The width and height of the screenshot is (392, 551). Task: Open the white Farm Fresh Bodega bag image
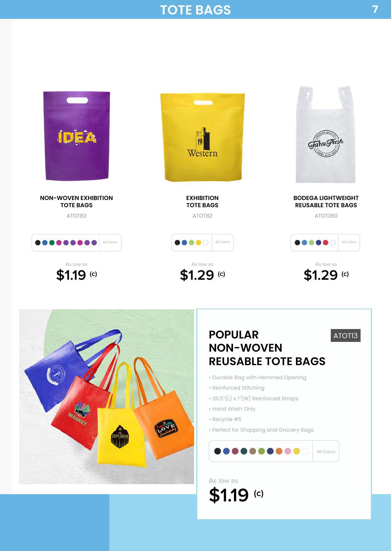tap(326, 134)
